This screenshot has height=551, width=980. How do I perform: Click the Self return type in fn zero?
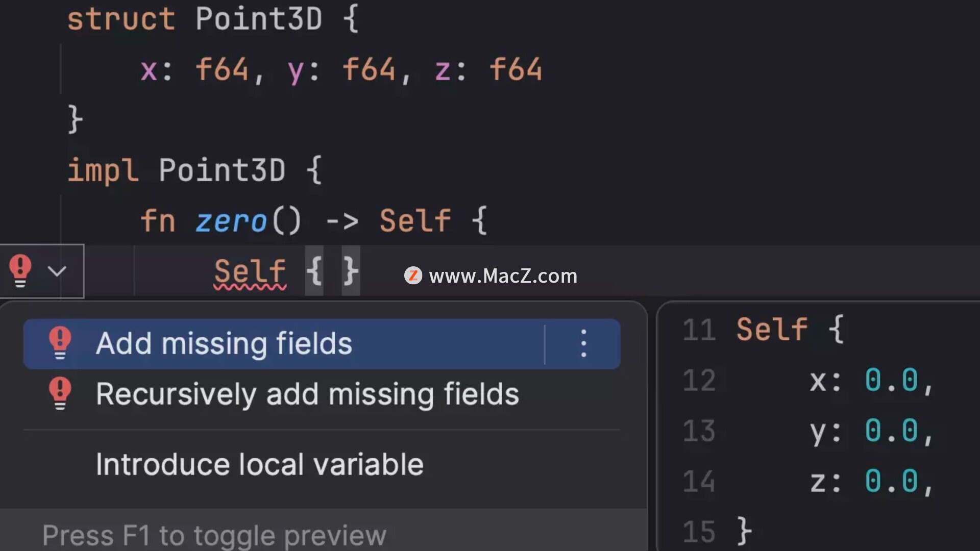(415, 221)
